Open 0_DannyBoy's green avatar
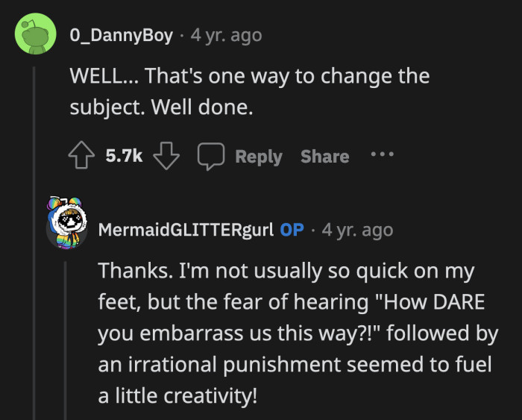Image resolution: width=522 pixels, height=420 pixels. (35, 34)
